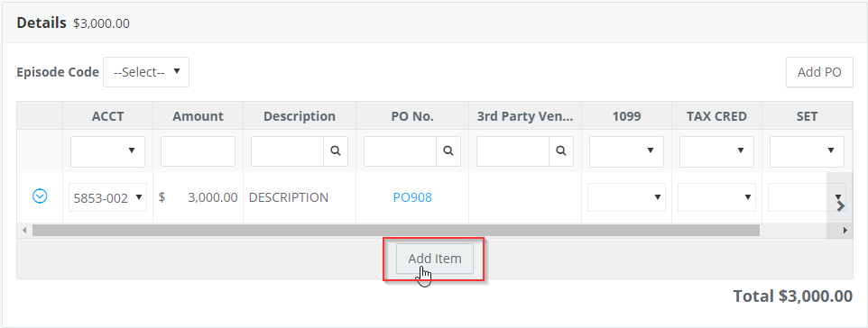
Task: Click the right chevron to show more columns
Action: pos(840,205)
